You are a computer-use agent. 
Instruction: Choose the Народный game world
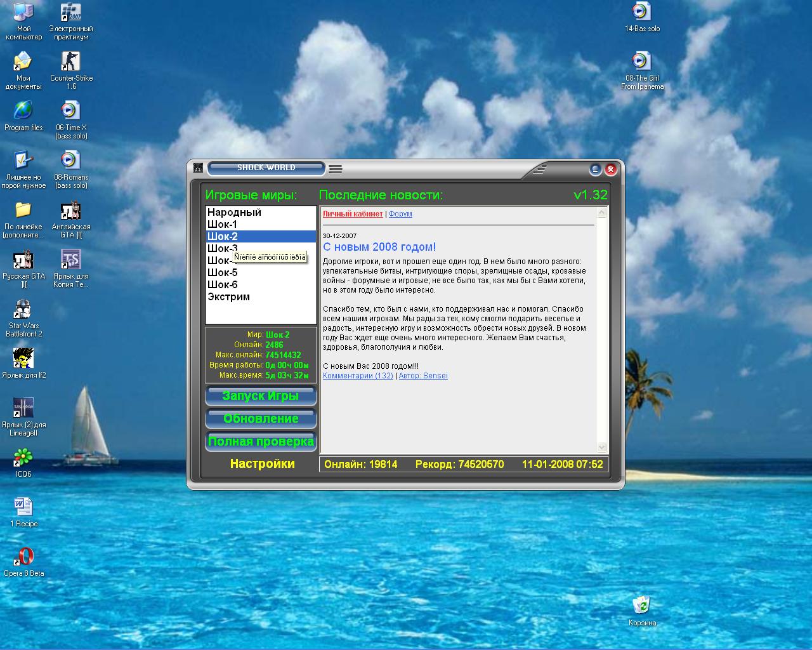[234, 213]
